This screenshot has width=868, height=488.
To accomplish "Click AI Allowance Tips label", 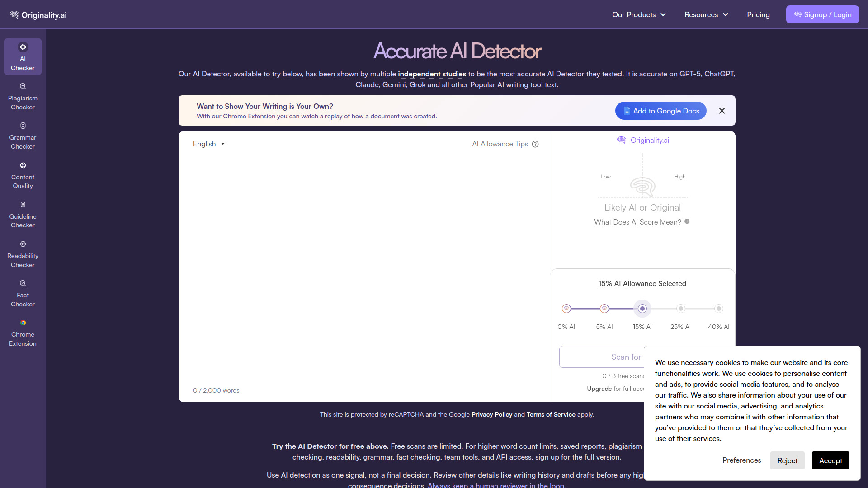I will pos(500,144).
